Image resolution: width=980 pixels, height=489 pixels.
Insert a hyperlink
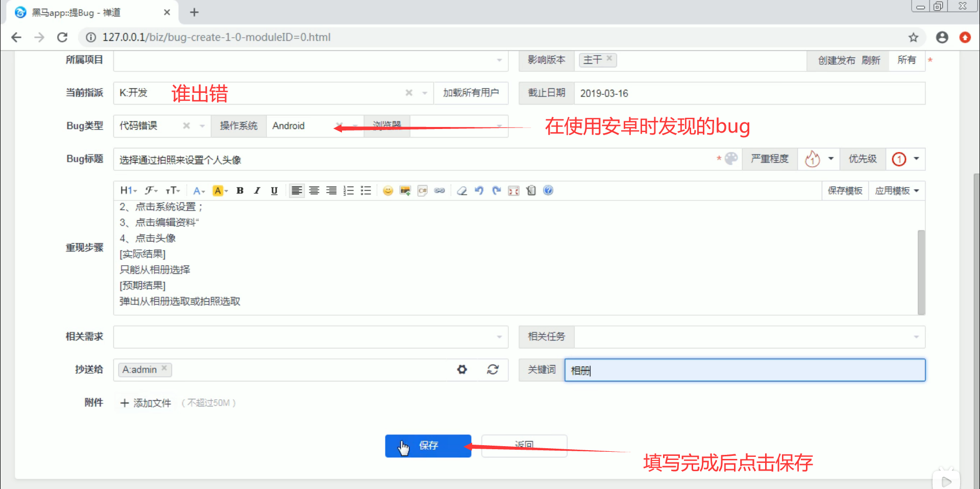click(x=439, y=191)
